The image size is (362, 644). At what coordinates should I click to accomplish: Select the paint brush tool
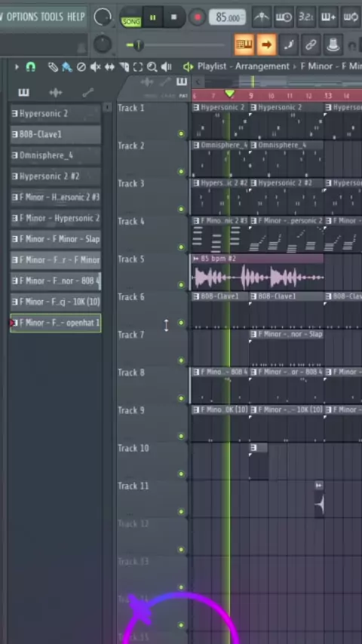[x=67, y=67]
